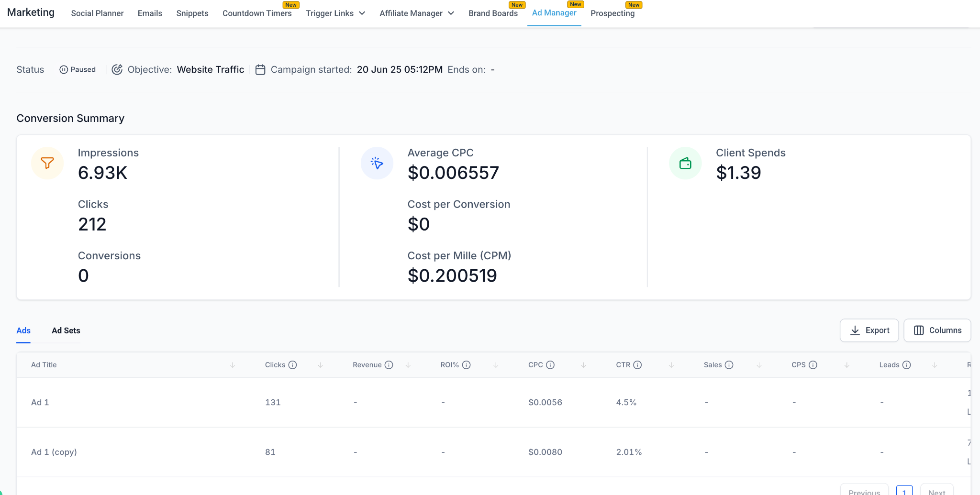Click the $0.006557 average CPC value
The width and height of the screenshot is (980, 495).
point(453,173)
